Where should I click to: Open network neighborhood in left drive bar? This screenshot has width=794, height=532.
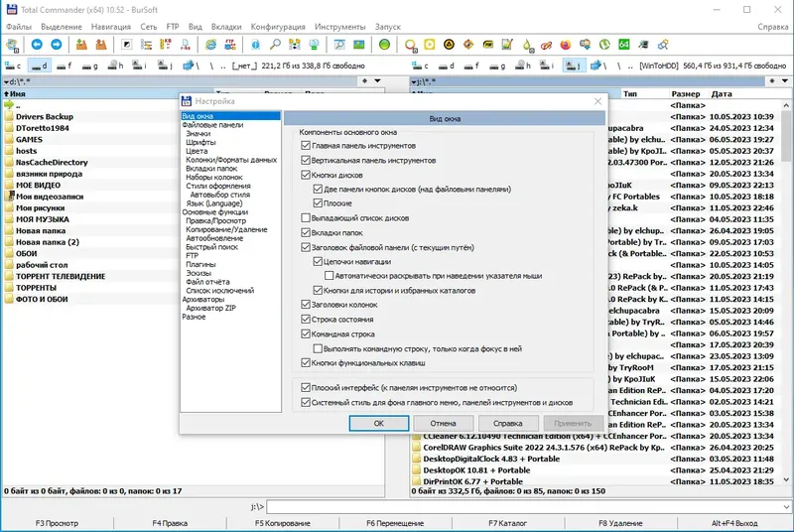(x=191, y=66)
